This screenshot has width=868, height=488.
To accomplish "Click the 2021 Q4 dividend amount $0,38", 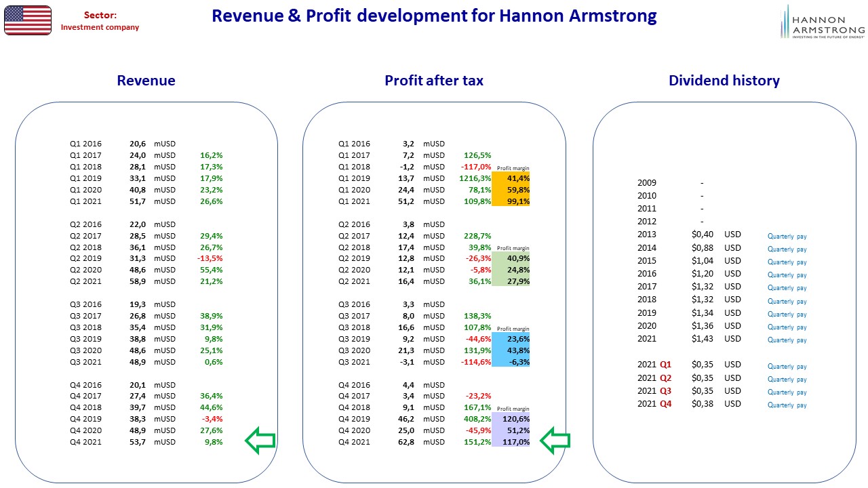I will pyautogui.click(x=703, y=404).
